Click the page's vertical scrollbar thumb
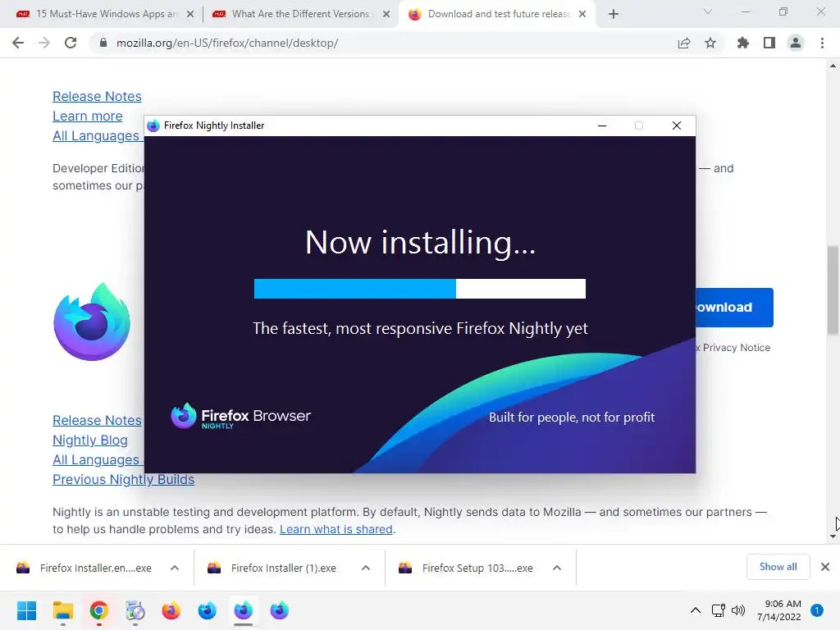The height and width of the screenshot is (630, 840). [x=833, y=290]
